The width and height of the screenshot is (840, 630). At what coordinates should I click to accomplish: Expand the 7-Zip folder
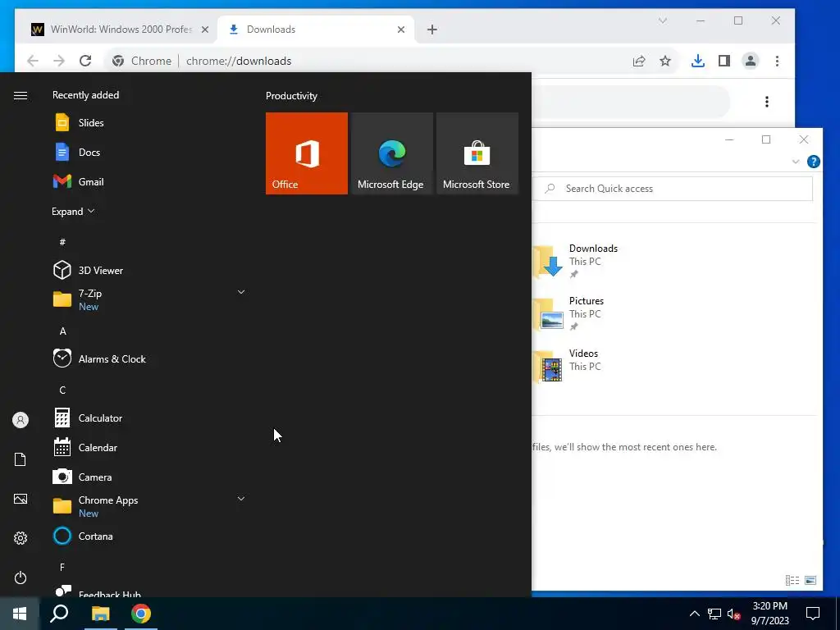(x=149, y=299)
